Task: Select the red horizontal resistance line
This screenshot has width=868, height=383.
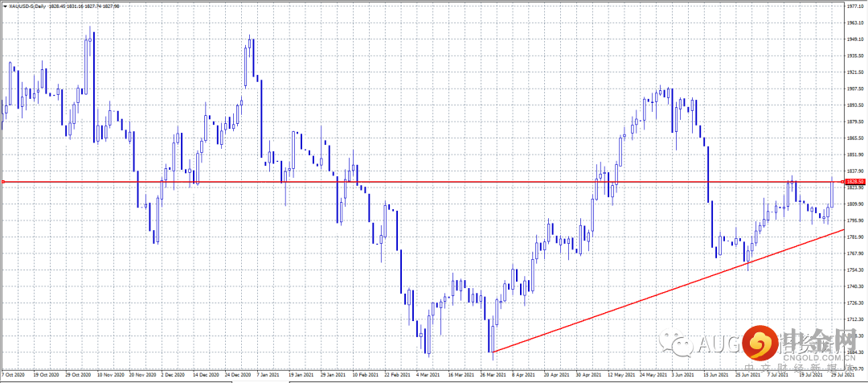Action: (x=424, y=182)
